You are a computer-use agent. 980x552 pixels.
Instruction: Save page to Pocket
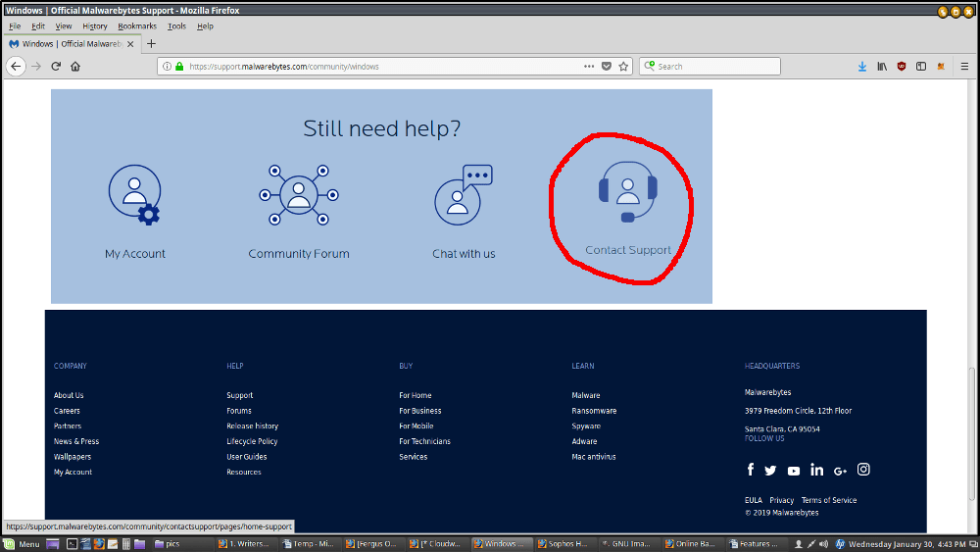point(607,67)
